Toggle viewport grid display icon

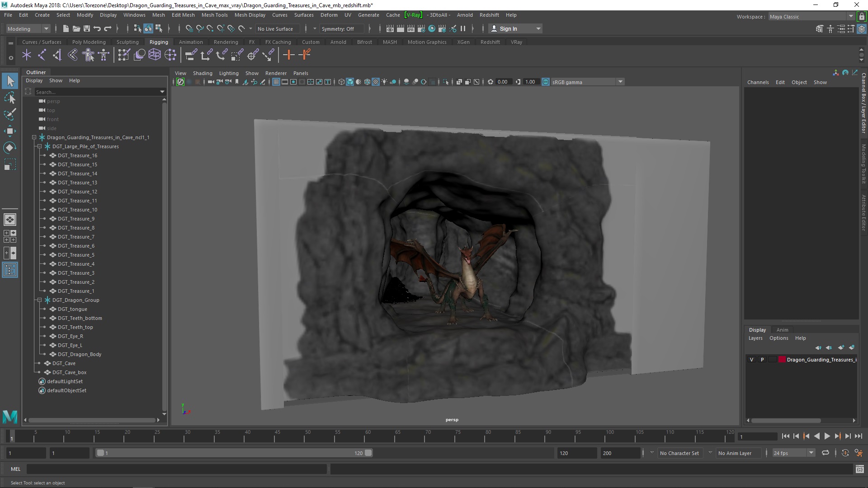(x=276, y=82)
